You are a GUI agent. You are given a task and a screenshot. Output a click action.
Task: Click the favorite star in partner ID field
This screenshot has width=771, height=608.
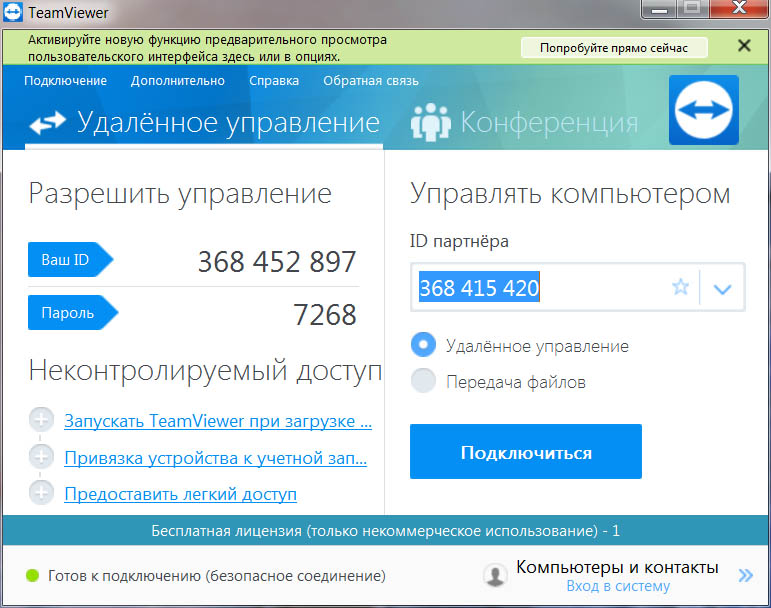pyautogui.click(x=681, y=287)
